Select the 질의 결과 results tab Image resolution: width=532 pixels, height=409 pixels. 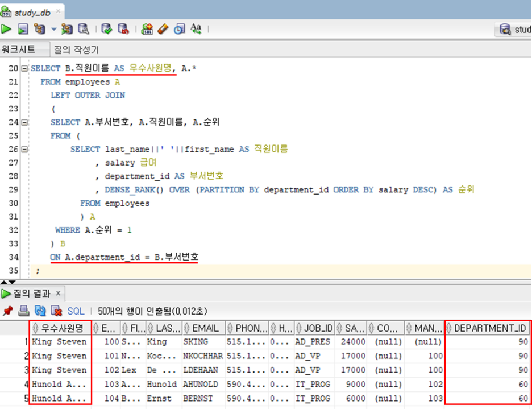pyautogui.click(x=32, y=293)
